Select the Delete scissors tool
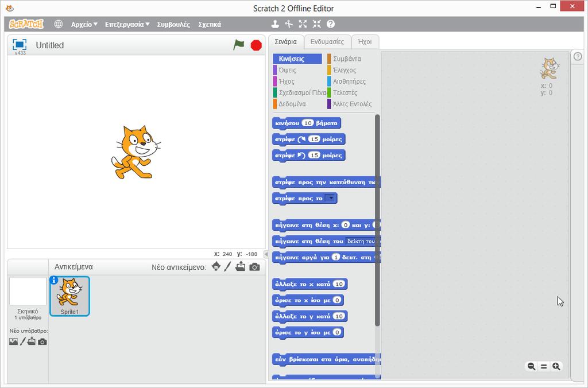This screenshot has width=588, height=388. [x=289, y=24]
